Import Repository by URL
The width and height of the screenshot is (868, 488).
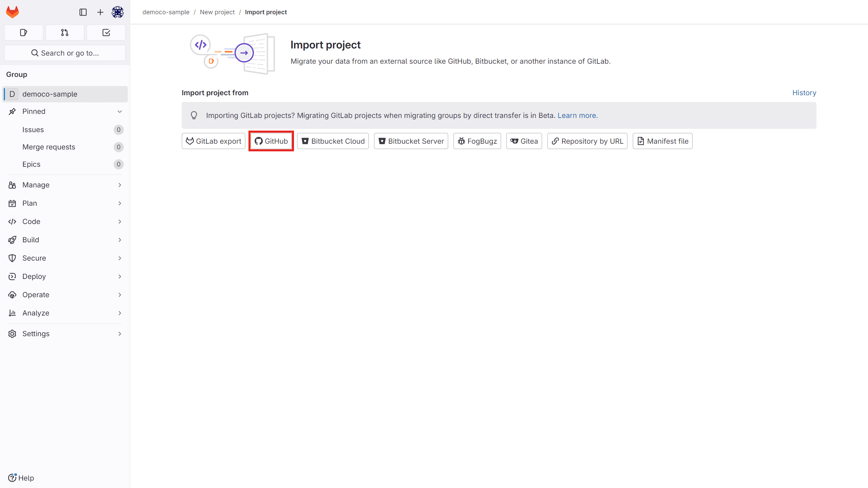click(587, 141)
